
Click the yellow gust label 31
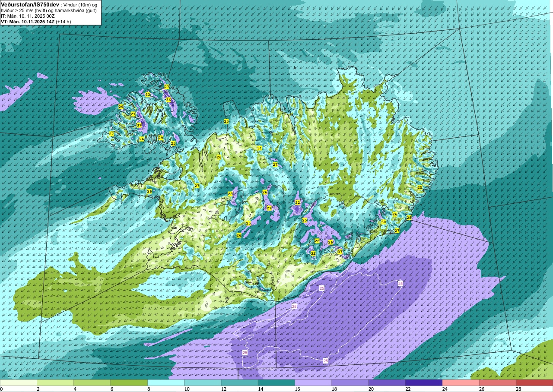point(260,148)
